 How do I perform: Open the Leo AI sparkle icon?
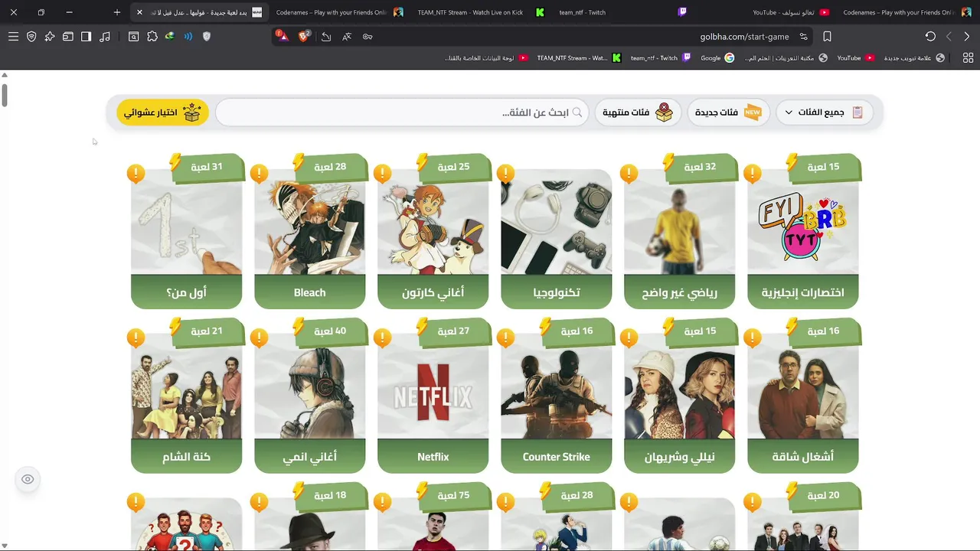coord(50,37)
